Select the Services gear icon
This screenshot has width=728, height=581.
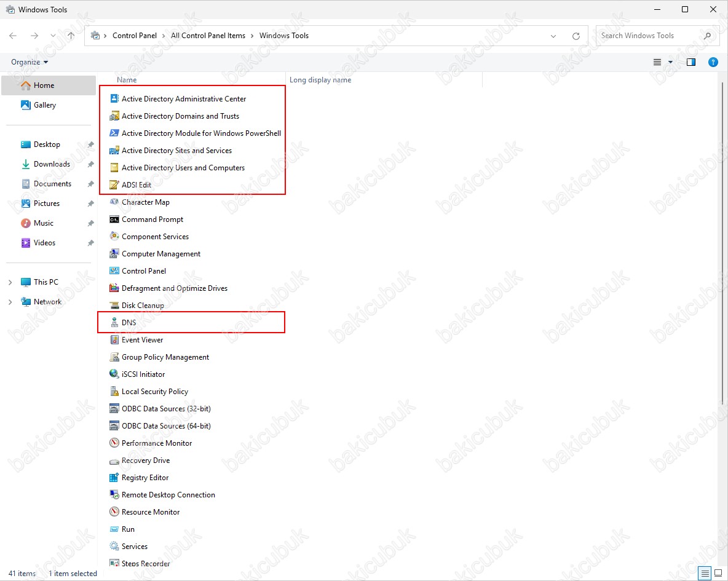(x=114, y=546)
